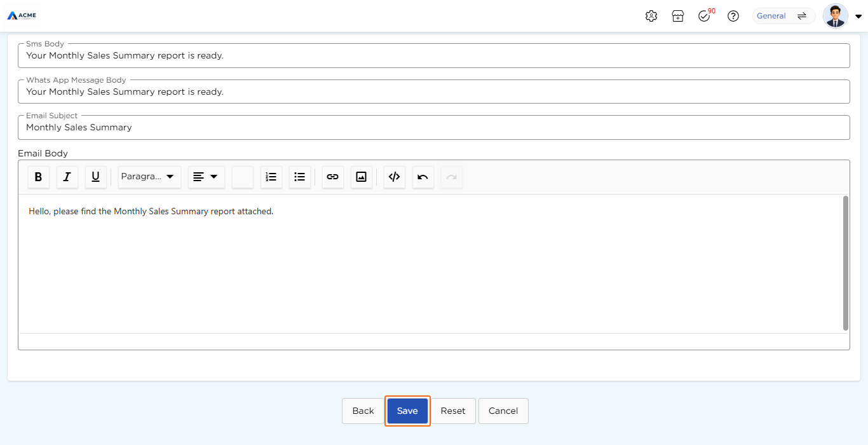This screenshot has width=868, height=445.
Task: Click the Sms Body input field
Action: click(x=433, y=55)
